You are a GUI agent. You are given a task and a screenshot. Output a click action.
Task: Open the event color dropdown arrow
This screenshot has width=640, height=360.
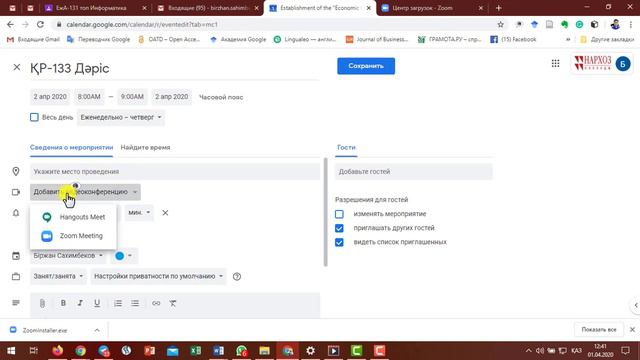click(x=130, y=256)
